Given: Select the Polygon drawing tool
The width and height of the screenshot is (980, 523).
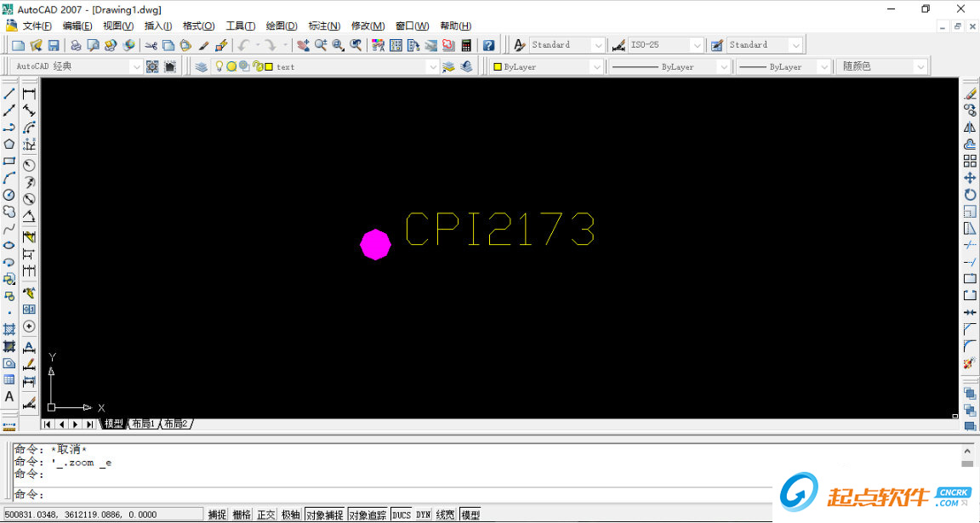Looking at the screenshot, I should click(x=9, y=144).
